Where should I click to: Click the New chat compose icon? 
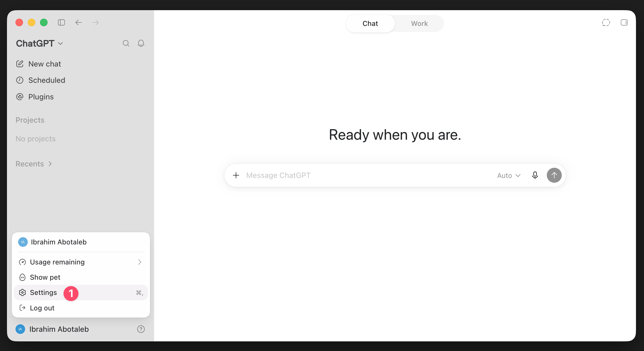click(20, 64)
